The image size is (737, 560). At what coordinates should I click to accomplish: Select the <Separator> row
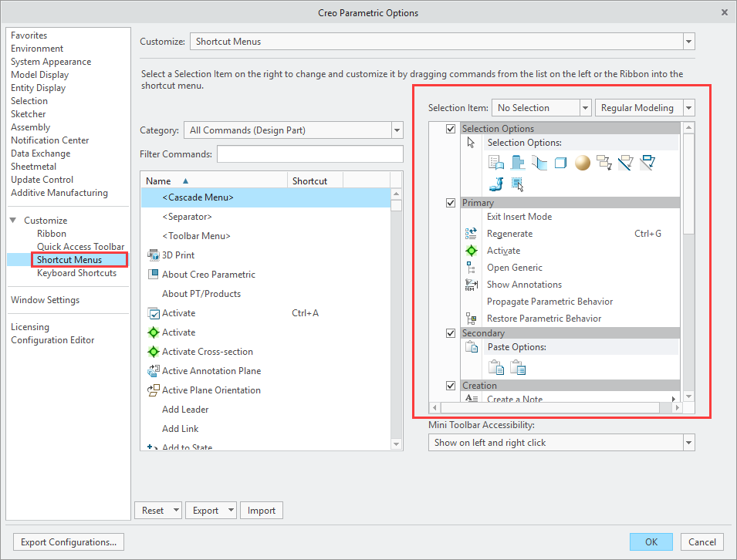point(265,217)
